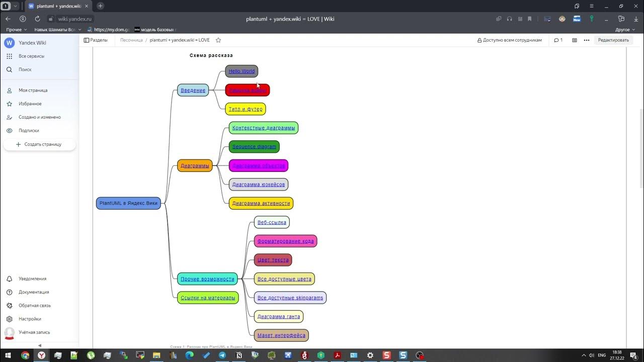This screenshot has width=644, height=362.
Task: Go back in the browser
Action: pos(8,19)
